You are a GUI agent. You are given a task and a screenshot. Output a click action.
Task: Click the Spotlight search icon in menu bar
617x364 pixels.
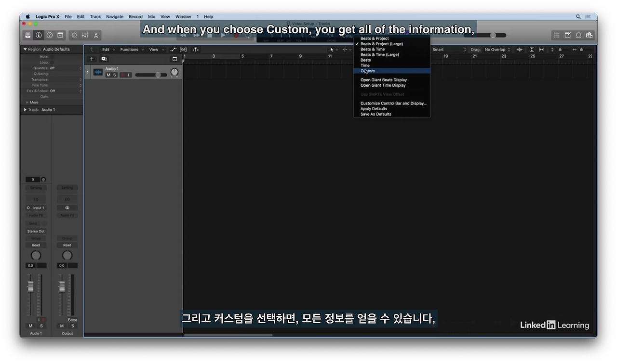tap(578, 16)
